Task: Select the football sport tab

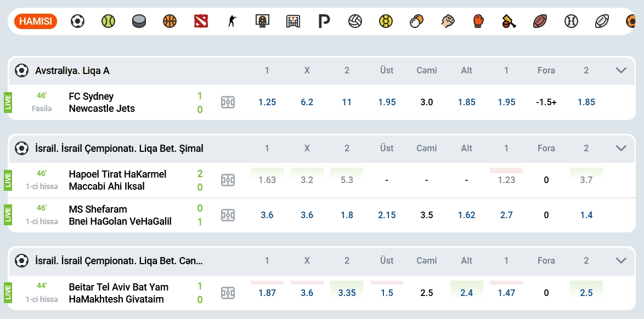Action: pos(77,21)
